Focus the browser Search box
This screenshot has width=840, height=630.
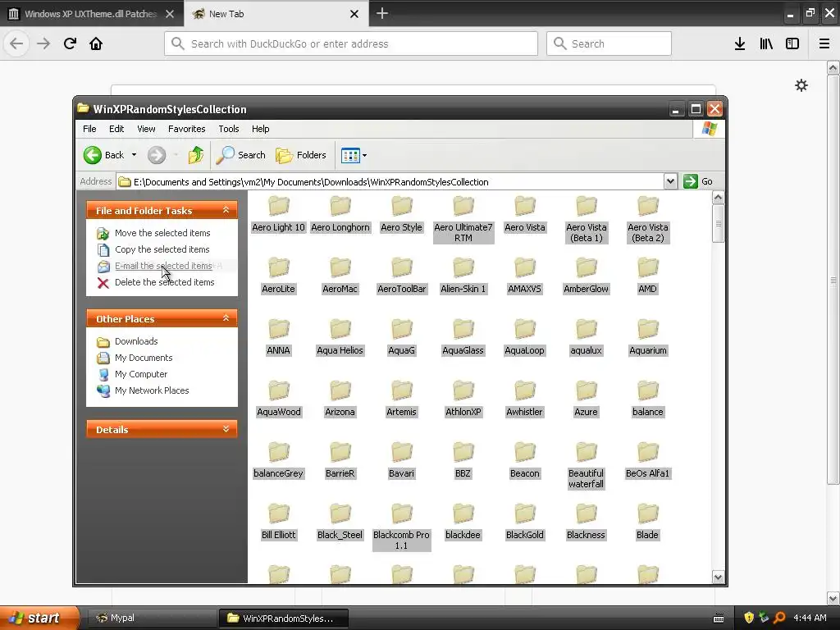[x=609, y=43]
